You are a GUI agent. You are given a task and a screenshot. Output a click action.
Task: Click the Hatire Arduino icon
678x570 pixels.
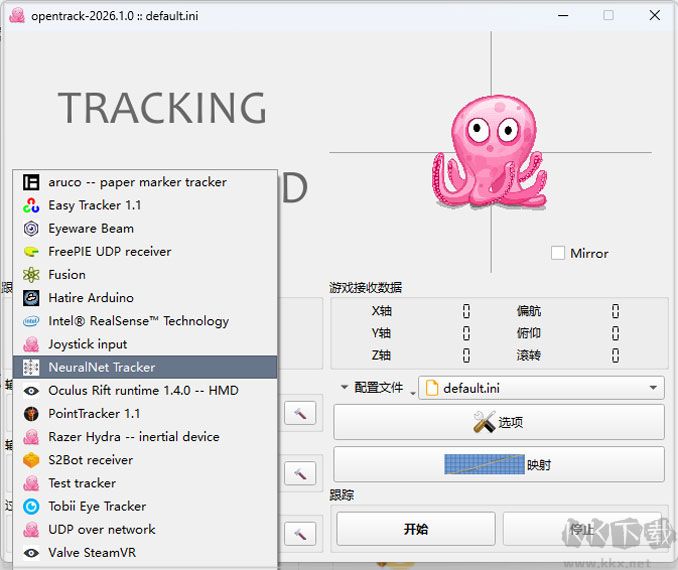[x=31, y=298]
